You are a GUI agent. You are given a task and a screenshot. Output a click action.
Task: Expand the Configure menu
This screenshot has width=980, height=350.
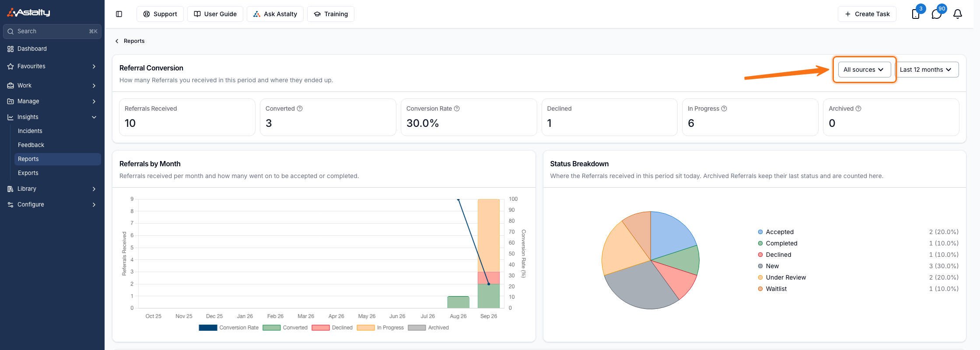[x=94, y=205]
